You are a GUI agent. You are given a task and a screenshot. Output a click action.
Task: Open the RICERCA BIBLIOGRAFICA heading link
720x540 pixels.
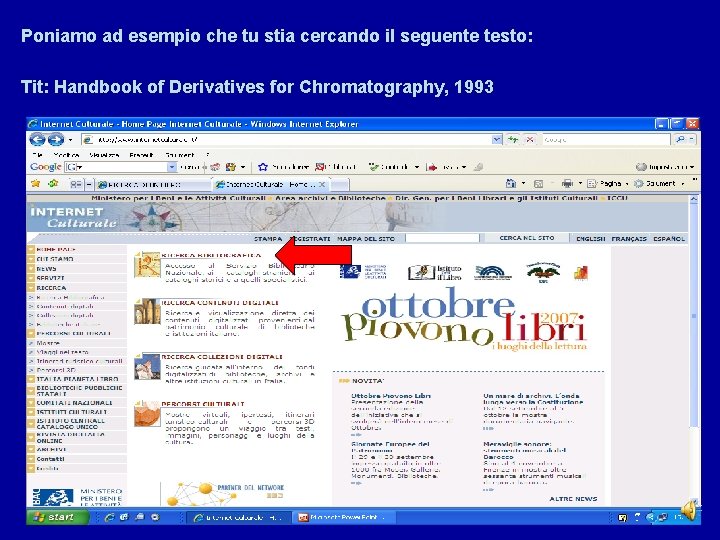coord(211,255)
